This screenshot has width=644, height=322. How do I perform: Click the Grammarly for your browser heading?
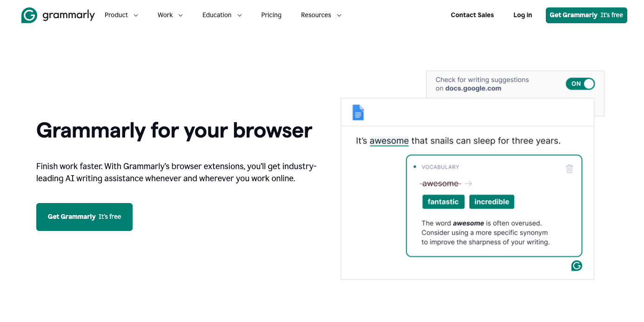tap(174, 130)
